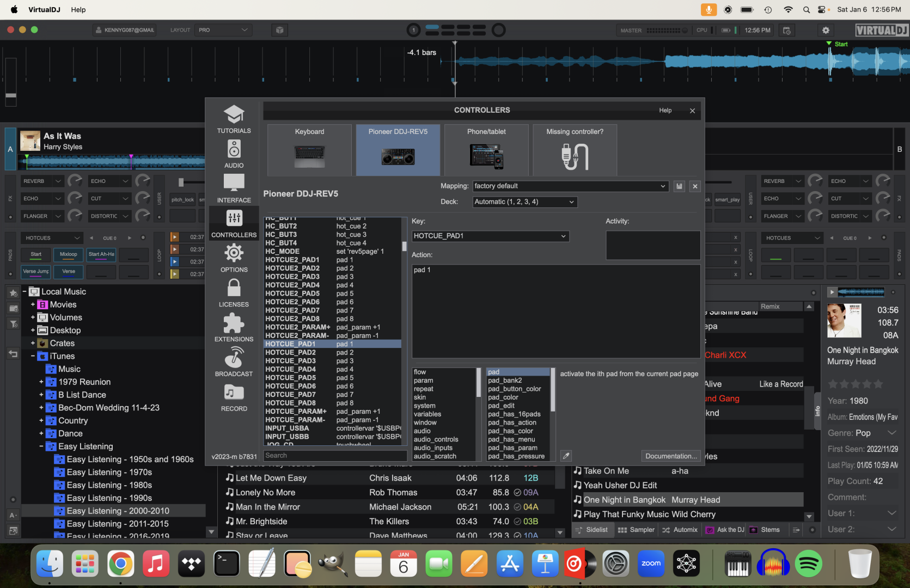910x588 pixels.
Task: Open the Deck assignment dropdown
Action: click(x=524, y=201)
